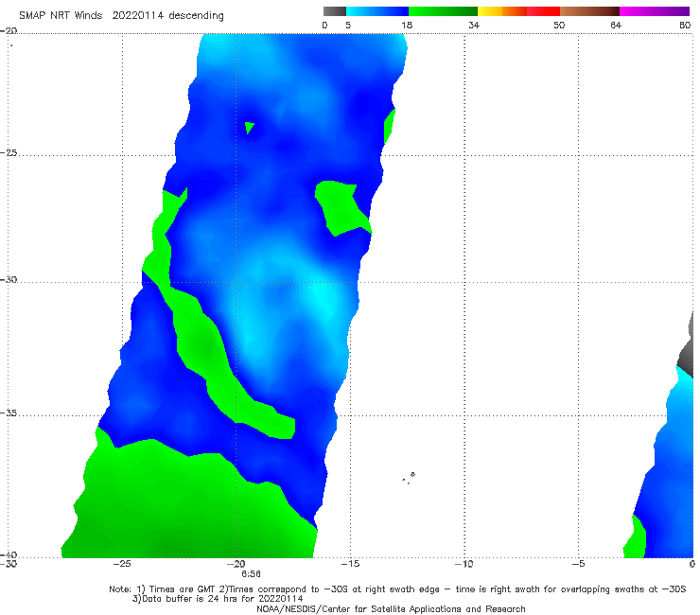Click the color bar label "34"
Screen dimensions: 700x615
[x=474, y=26]
